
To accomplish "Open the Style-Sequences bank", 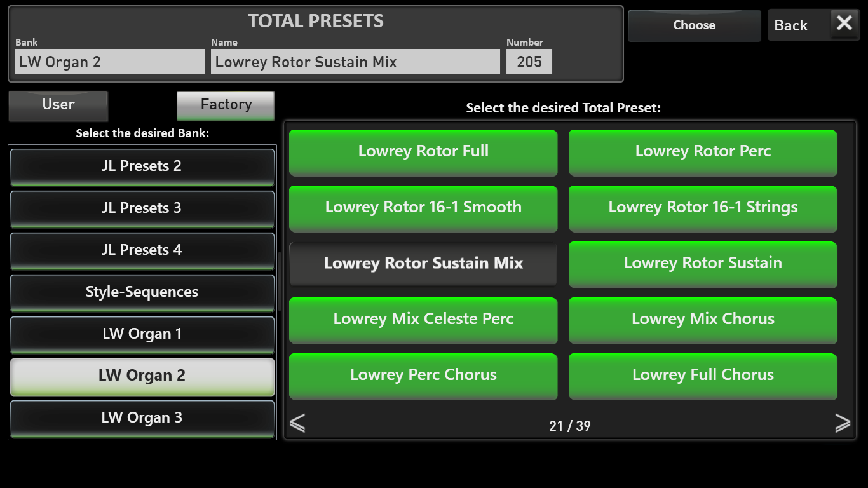I will click(142, 292).
